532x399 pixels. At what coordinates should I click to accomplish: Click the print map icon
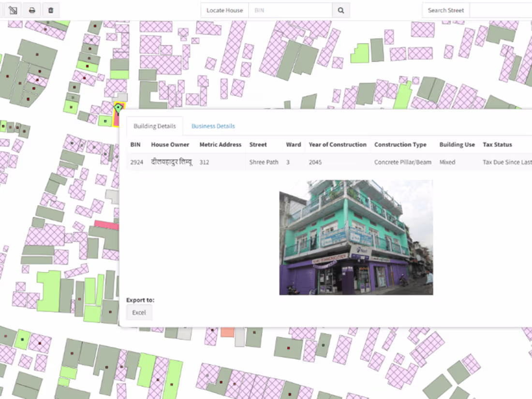(x=31, y=10)
